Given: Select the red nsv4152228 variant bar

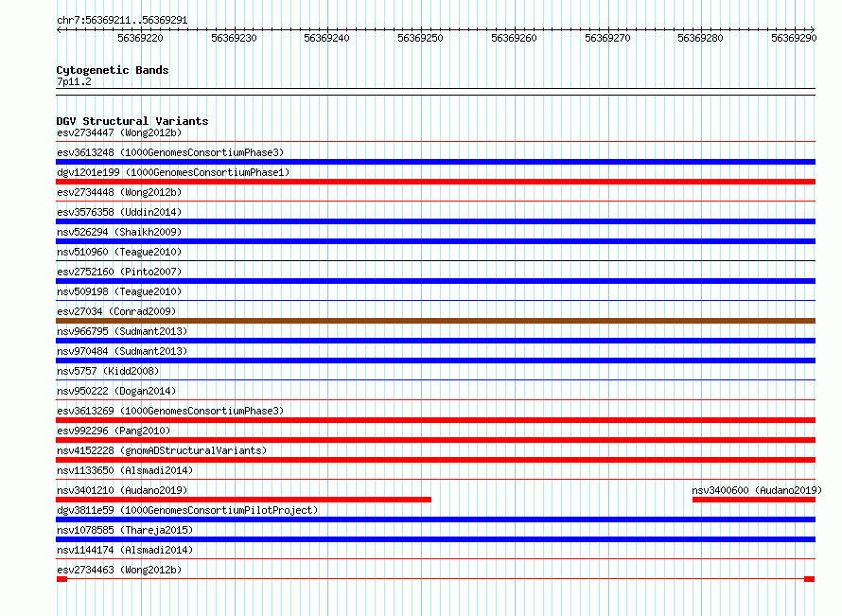Looking at the screenshot, I should coord(435,460).
